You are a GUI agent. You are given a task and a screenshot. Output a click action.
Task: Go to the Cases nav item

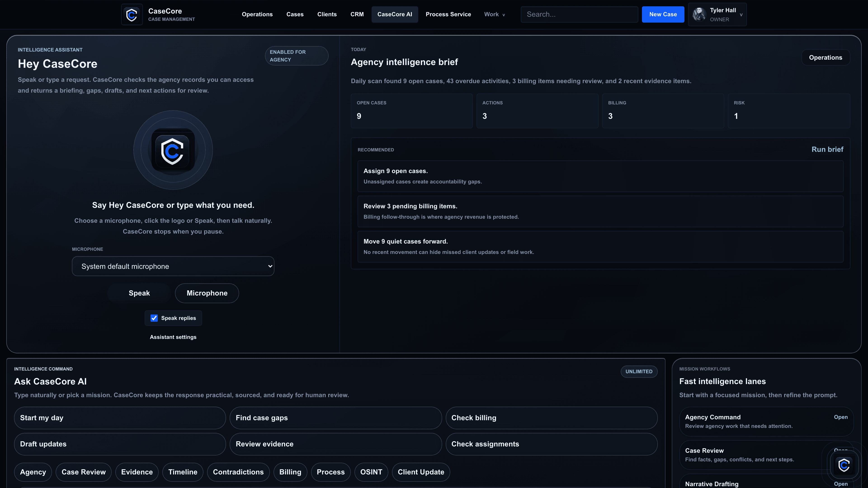[x=295, y=14]
